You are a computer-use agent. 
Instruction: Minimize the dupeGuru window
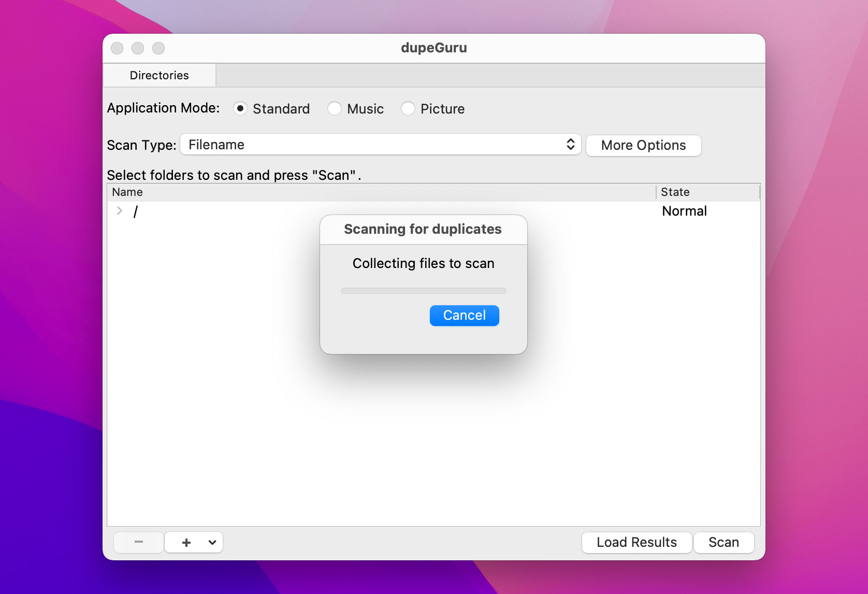(138, 48)
